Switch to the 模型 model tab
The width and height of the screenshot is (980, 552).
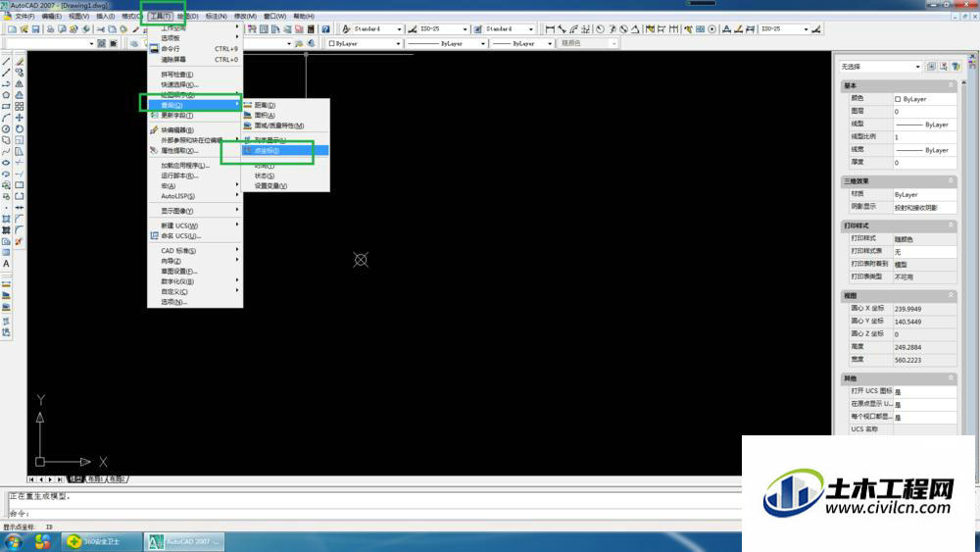click(75, 479)
